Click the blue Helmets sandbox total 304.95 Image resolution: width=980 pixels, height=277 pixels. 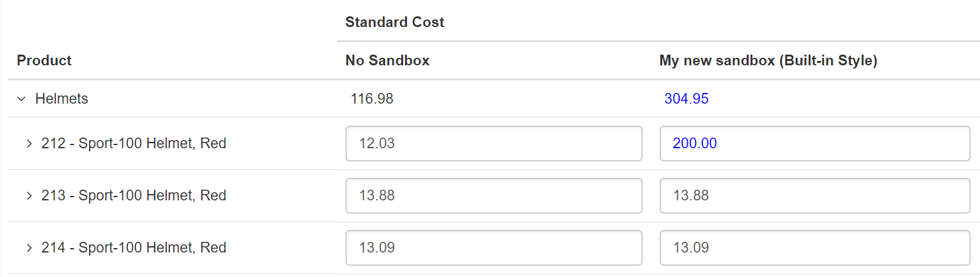687,99
